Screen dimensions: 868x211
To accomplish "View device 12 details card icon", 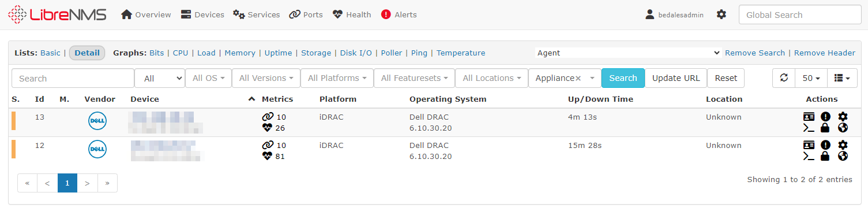I will pos(809,145).
